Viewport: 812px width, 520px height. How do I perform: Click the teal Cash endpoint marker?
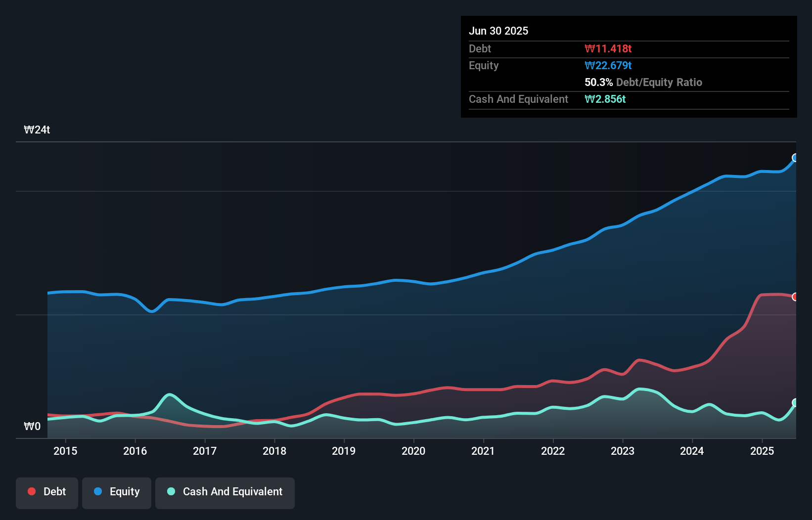[x=795, y=402]
